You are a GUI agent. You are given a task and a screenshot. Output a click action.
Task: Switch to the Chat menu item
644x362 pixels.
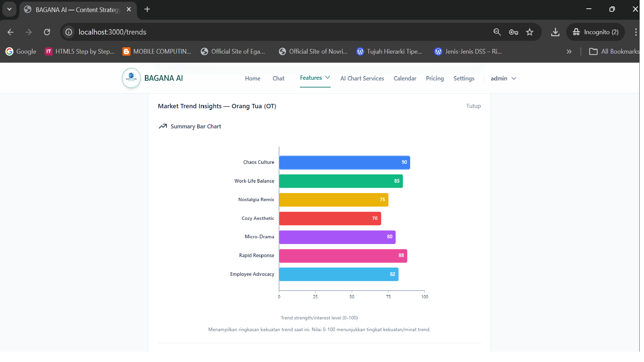(x=278, y=78)
